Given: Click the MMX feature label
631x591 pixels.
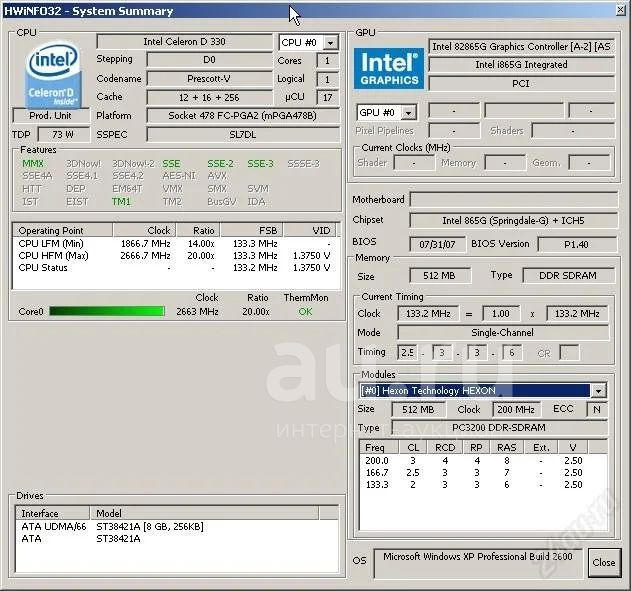Looking at the screenshot, I should pyautogui.click(x=33, y=164).
